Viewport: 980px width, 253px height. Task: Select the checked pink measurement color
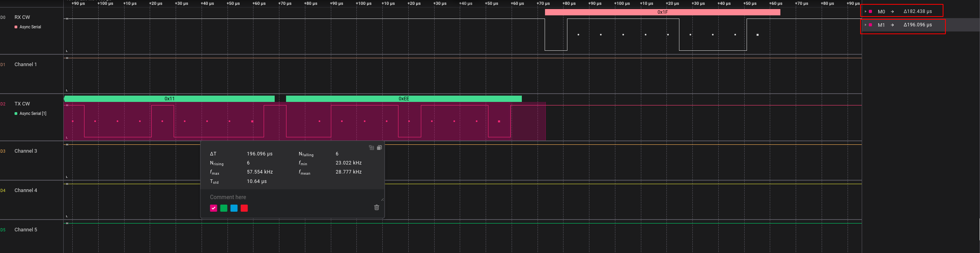point(213,208)
